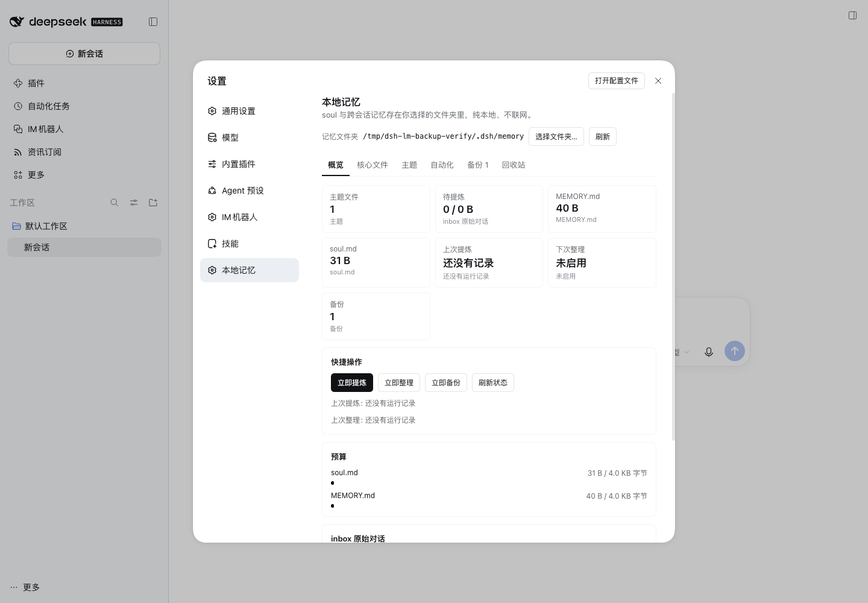Switch to 主题 tab
Screen dimensions: 868x603
tap(409, 165)
